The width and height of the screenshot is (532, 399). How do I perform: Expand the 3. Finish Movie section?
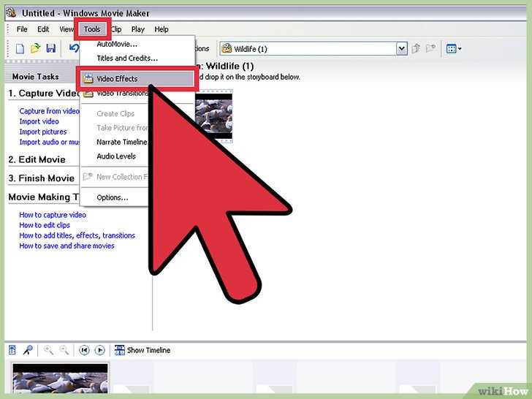41,178
